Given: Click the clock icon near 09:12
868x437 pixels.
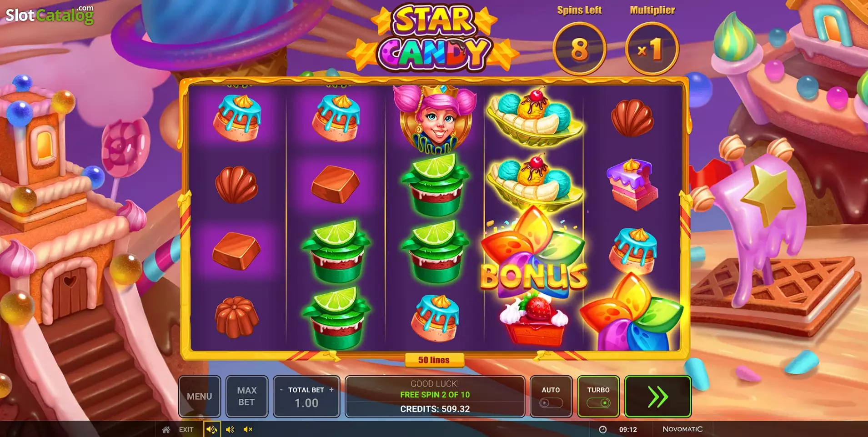Looking at the screenshot, I should (x=603, y=429).
